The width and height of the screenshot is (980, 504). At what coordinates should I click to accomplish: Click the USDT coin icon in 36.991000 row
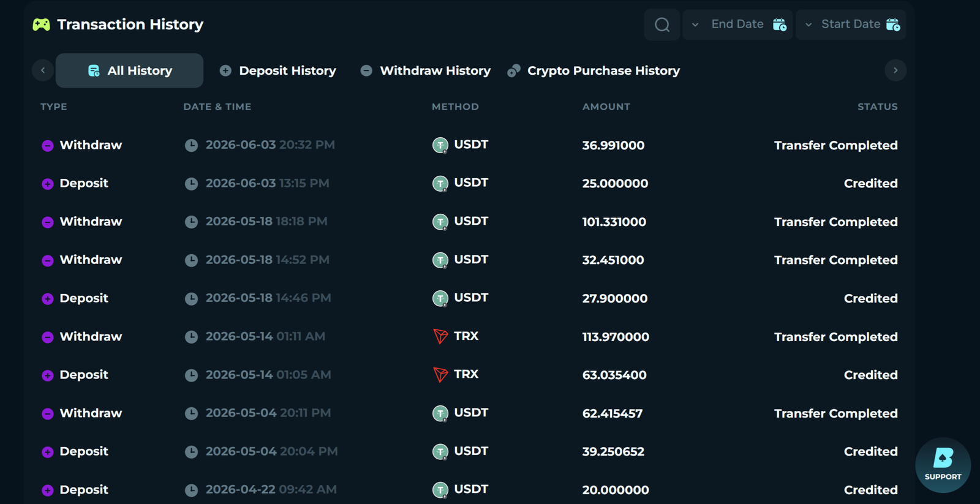[x=440, y=145]
